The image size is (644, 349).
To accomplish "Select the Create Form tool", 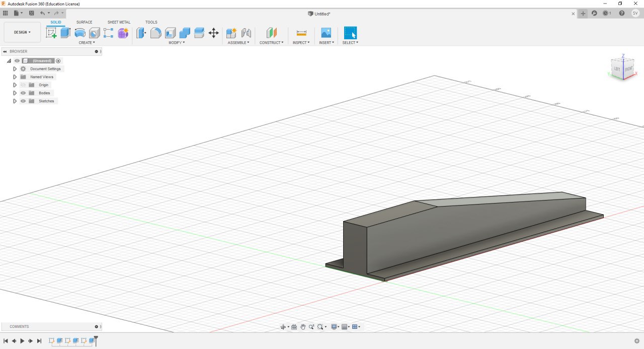I will [x=123, y=33].
